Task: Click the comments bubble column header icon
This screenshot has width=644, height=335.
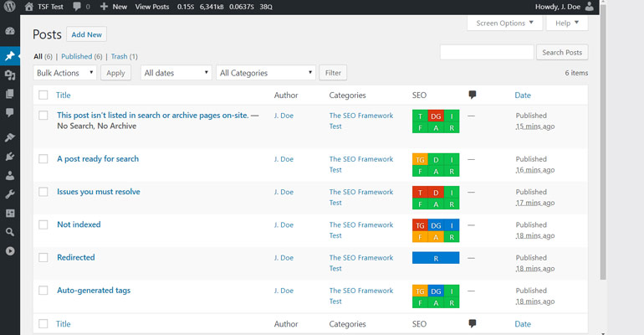Action: tap(473, 95)
